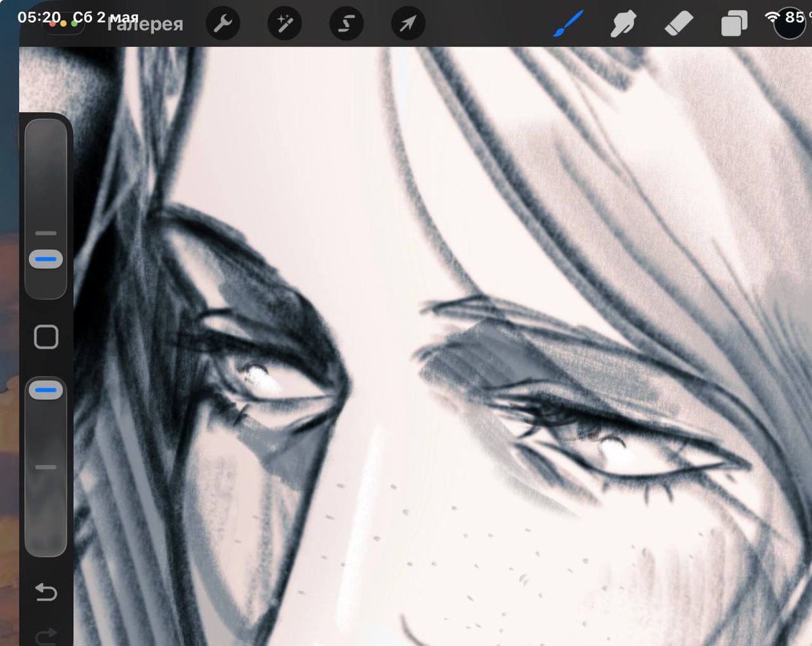Select the Brush tool
This screenshot has width=812, height=646.
tap(568, 24)
